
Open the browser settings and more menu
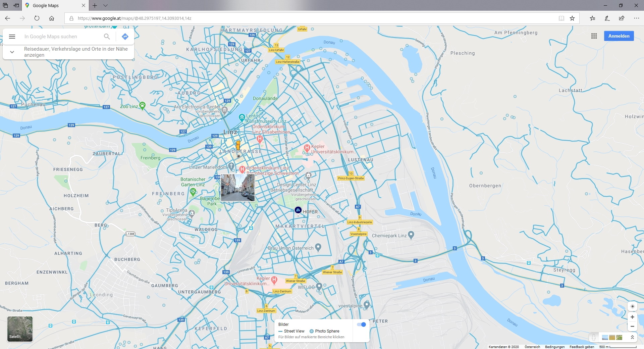636,18
